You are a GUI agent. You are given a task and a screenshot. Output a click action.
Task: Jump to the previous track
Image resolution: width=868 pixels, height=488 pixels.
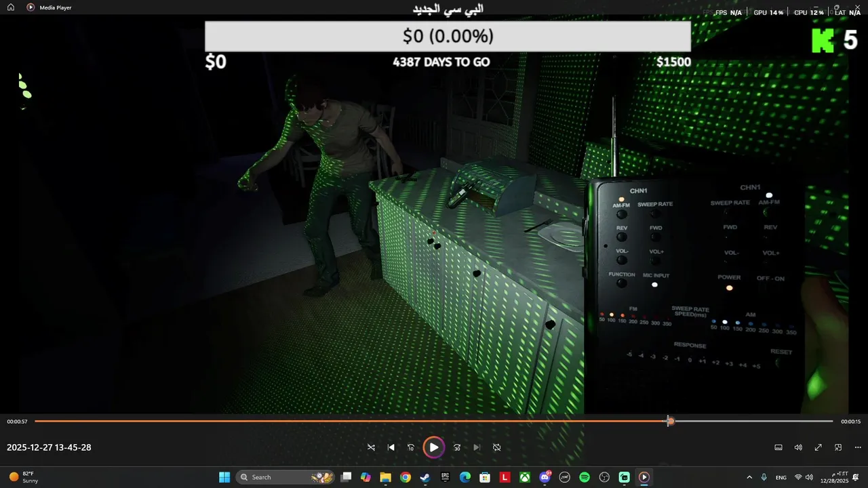coord(391,447)
